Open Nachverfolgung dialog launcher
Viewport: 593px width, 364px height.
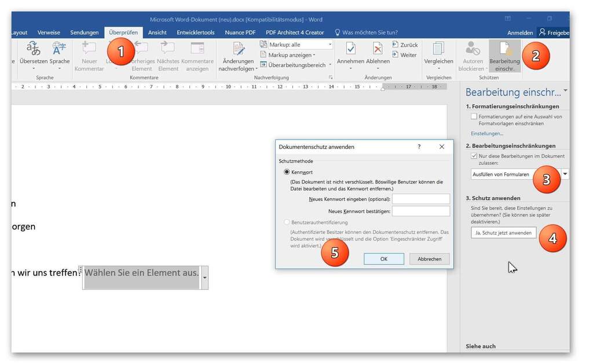(x=331, y=77)
